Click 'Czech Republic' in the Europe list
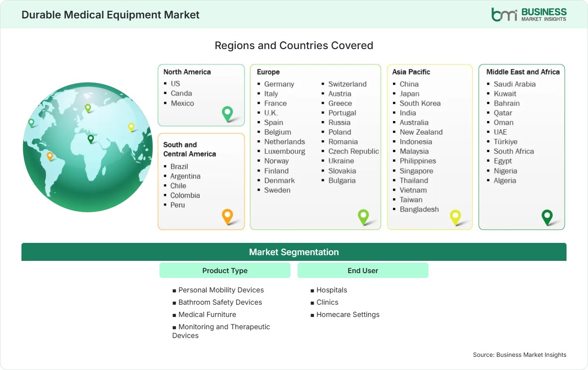Viewport: 588px width, 370px height. click(x=354, y=152)
